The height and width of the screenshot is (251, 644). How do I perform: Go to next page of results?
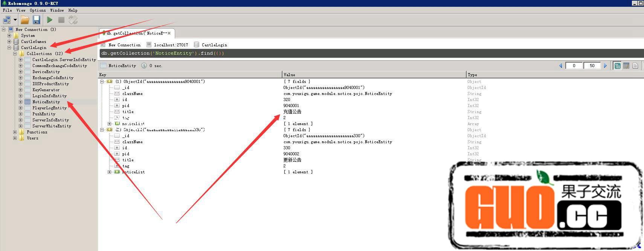[x=605, y=66]
